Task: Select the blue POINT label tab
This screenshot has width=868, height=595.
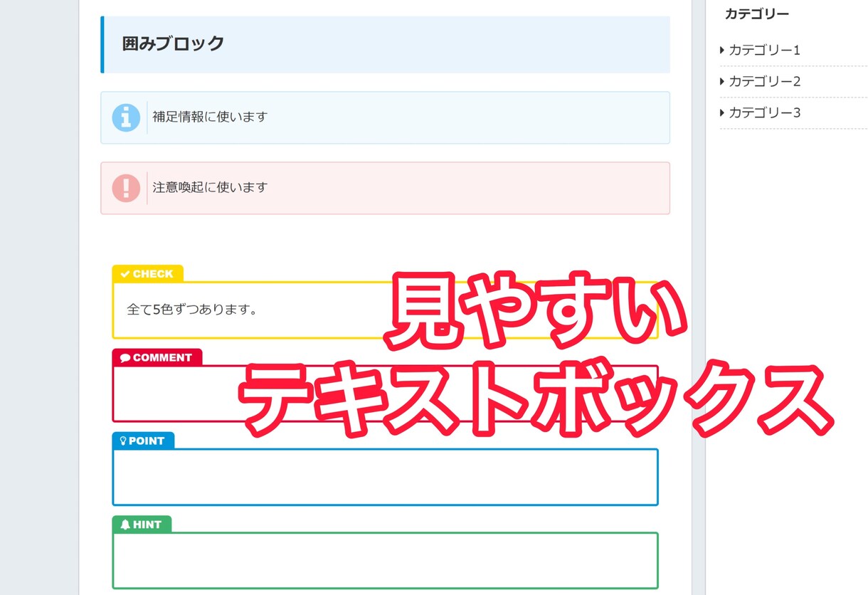Action: (x=143, y=441)
